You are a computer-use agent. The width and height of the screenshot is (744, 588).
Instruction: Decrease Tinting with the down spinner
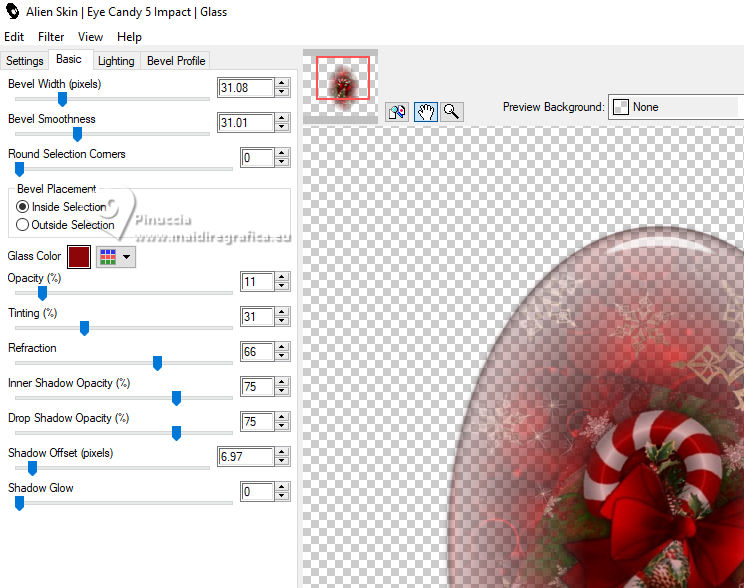click(282, 321)
